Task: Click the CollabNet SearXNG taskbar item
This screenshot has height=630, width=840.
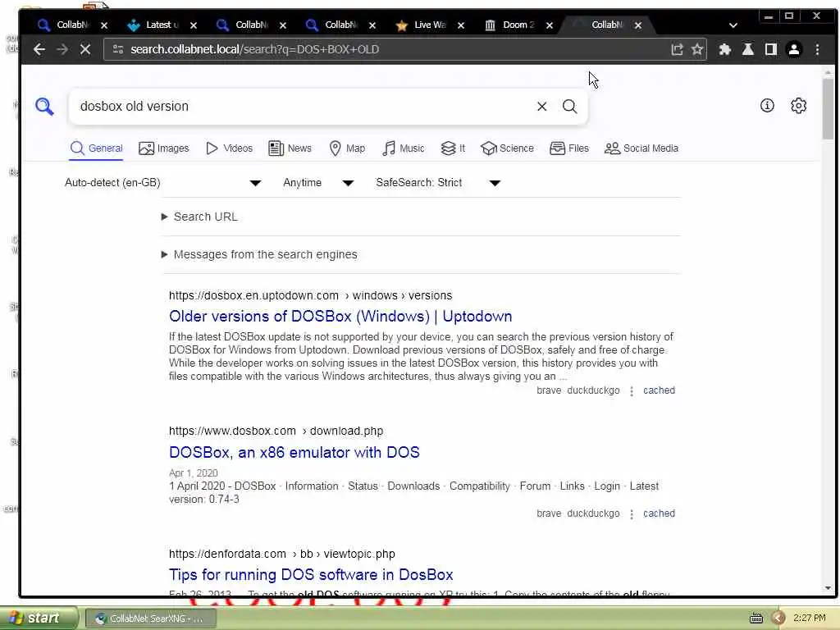Action: click(151, 619)
